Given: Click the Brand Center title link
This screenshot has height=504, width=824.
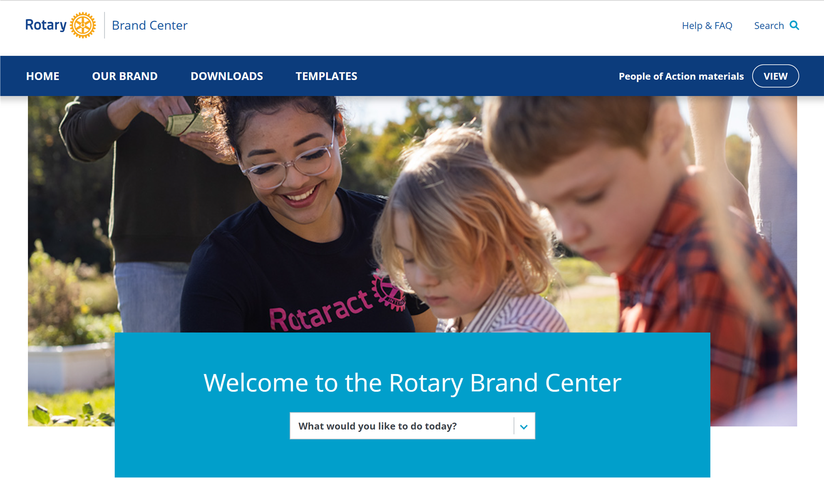Looking at the screenshot, I should [149, 25].
